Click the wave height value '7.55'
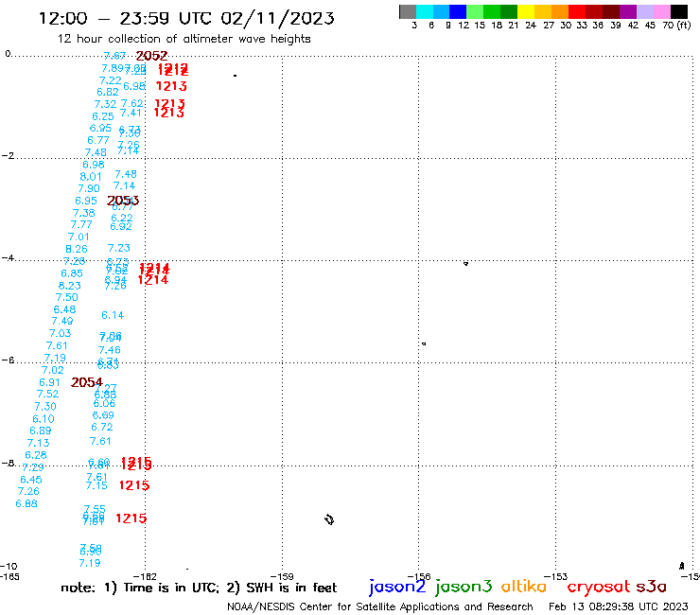 [x=95, y=509]
